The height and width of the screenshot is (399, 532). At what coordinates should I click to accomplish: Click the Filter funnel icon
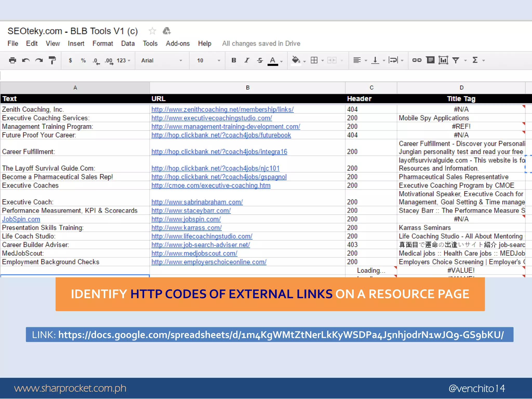(x=456, y=60)
